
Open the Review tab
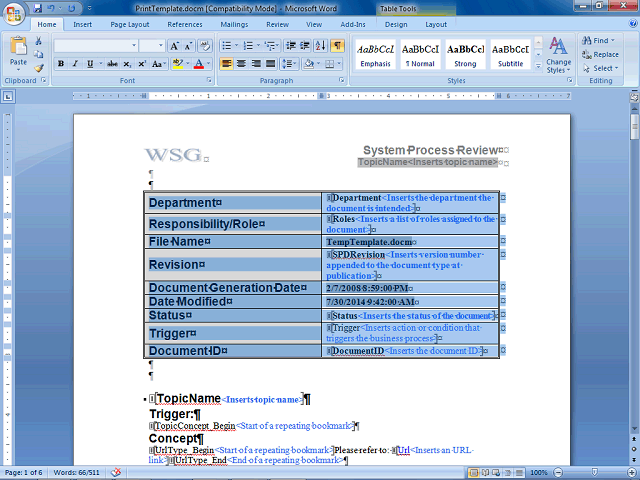pyautogui.click(x=278, y=24)
